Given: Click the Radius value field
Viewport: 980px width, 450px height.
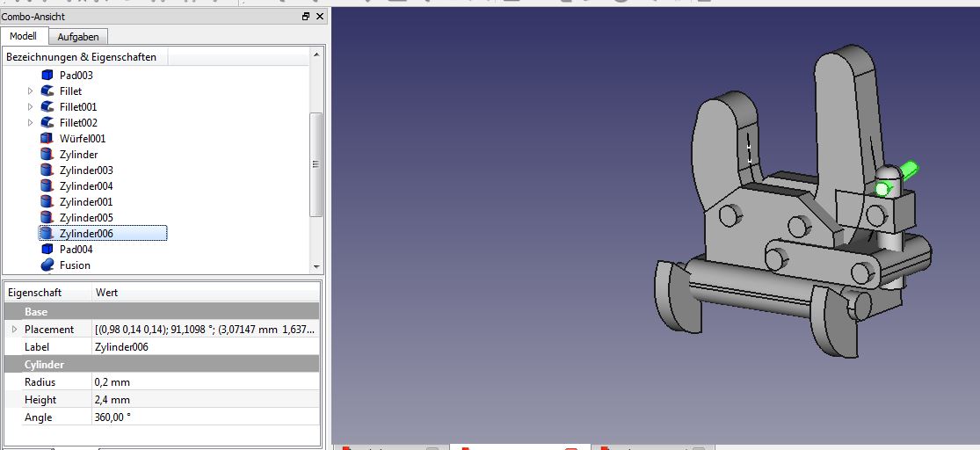Looking at the screenshot, I should [204, 382].
